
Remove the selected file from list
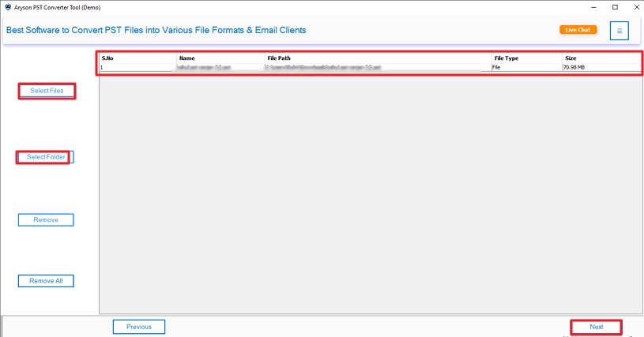(x=46, y=219)
